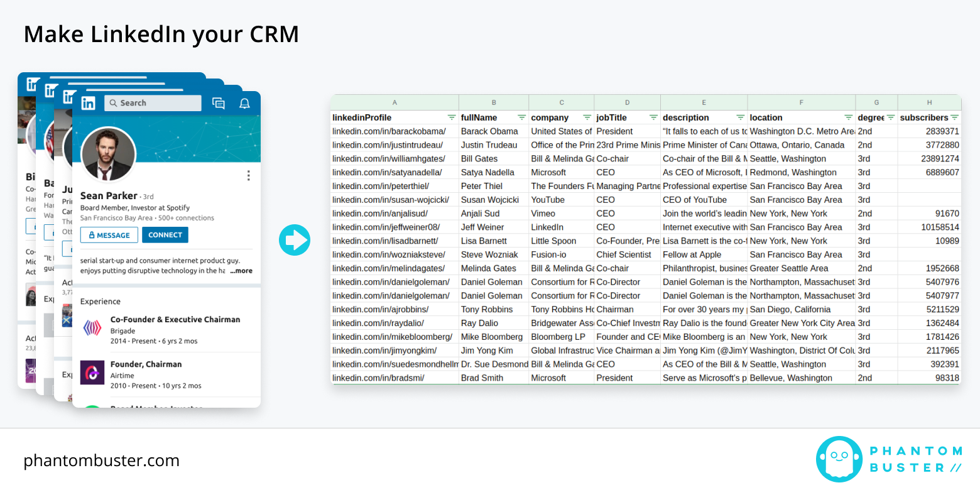Click the Bill Gates fullName cell
Viewport: 980px width, 490px height.
pyautogui.click(x=494, y=159)
